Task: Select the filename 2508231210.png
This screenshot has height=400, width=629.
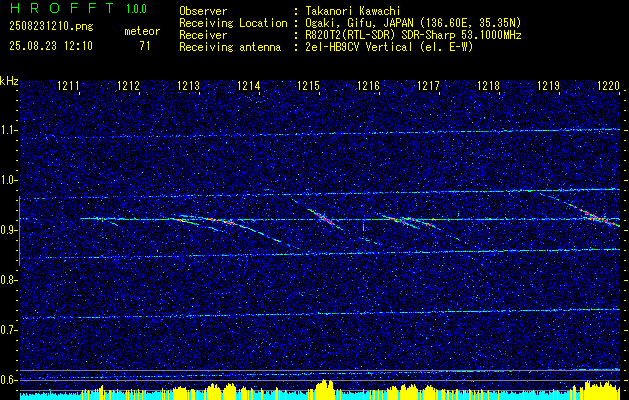Action: coord(51,27)
